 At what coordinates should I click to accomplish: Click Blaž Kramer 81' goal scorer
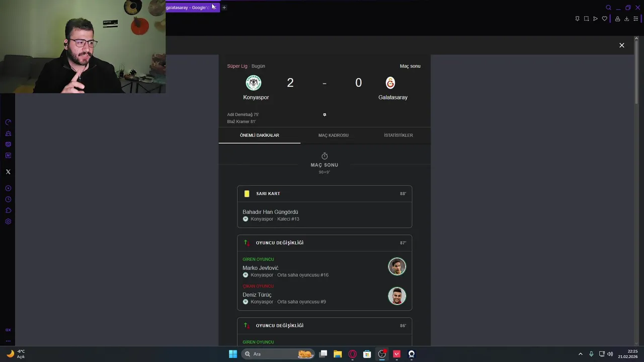tap(242, 122)
